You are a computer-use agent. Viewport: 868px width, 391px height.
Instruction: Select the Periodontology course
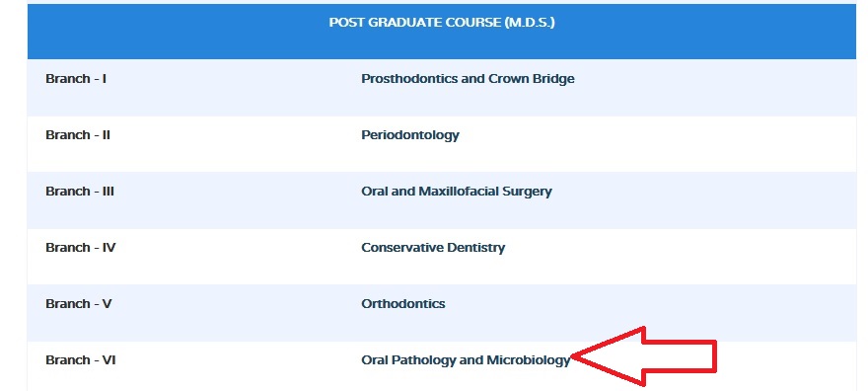[410, 135]
